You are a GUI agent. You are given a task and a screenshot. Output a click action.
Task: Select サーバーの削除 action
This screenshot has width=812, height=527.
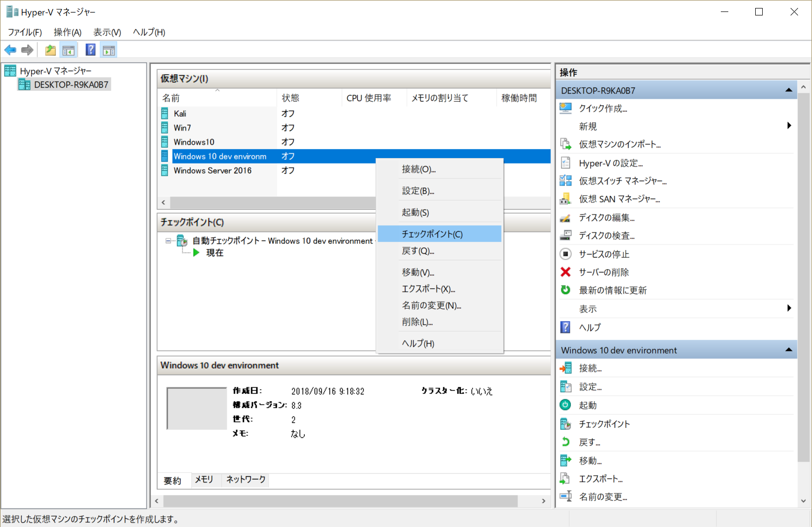click(x=604, y=272)
